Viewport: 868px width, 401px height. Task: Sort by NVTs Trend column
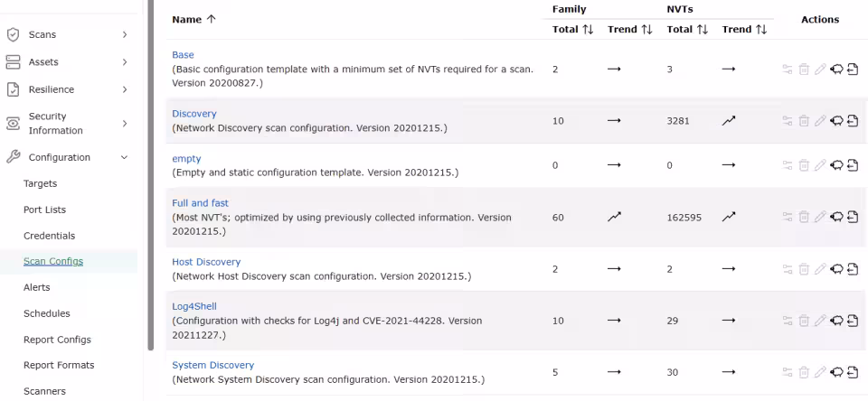coord(744,30)
